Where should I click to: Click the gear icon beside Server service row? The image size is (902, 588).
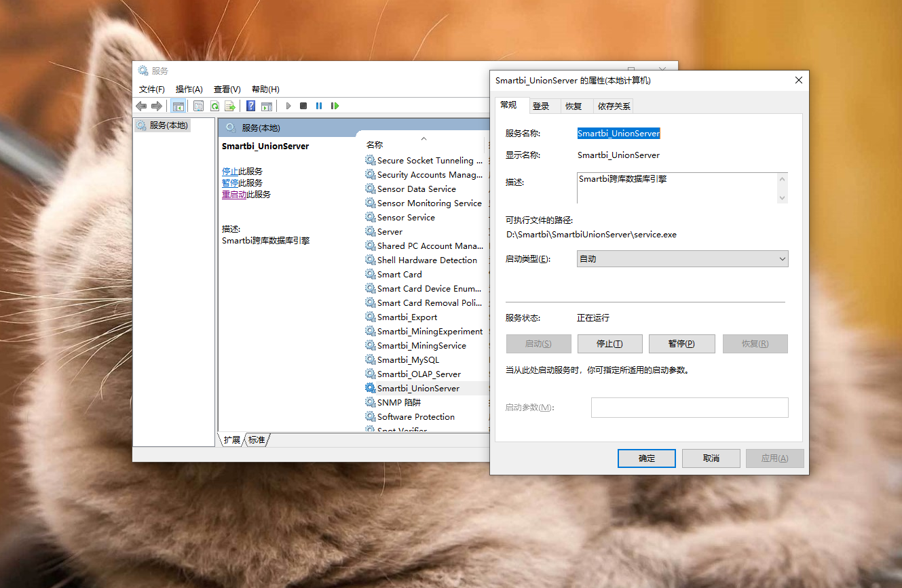370,231
